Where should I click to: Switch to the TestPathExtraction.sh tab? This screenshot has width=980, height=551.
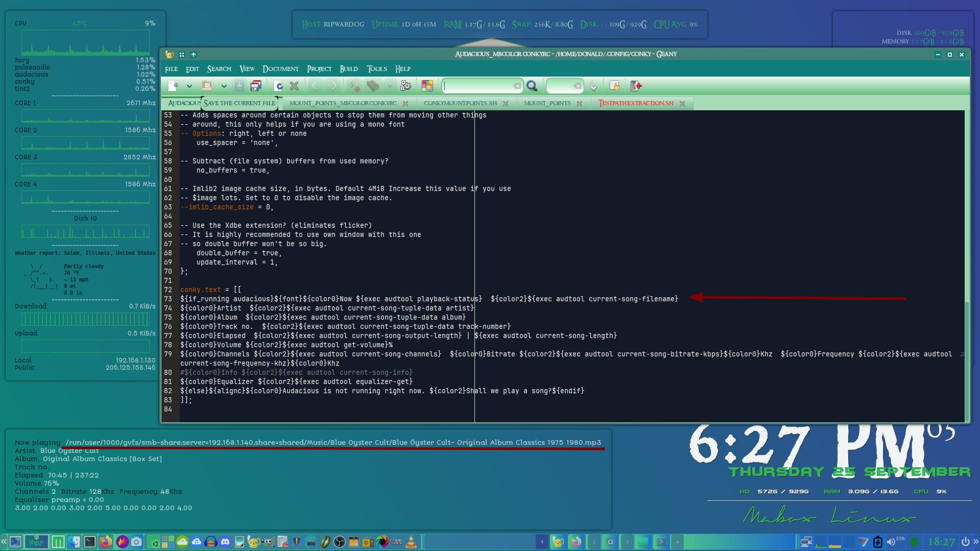click(636, 103)
